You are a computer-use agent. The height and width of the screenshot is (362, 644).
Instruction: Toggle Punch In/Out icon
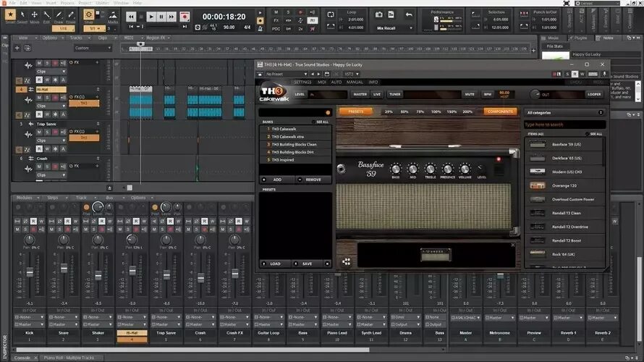[x=524, y=14]
